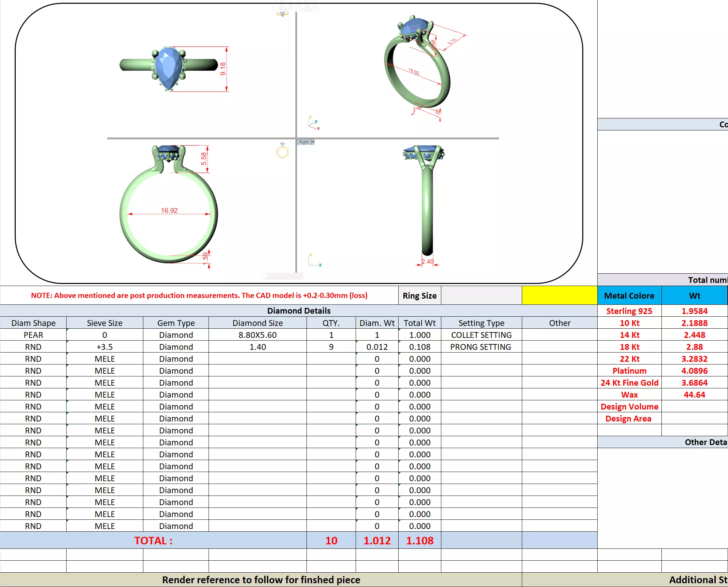Screen dimensions: 728x587
Task: Click the 2.40 shank width dimension label
Action: click(427, 261)
